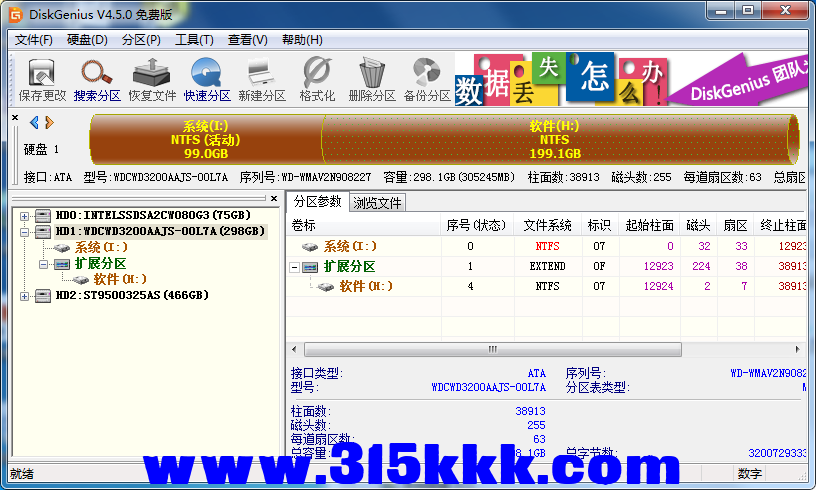816x490 pixels.
Task: Click the 文件系统 column header
Action: coord(547,225)
